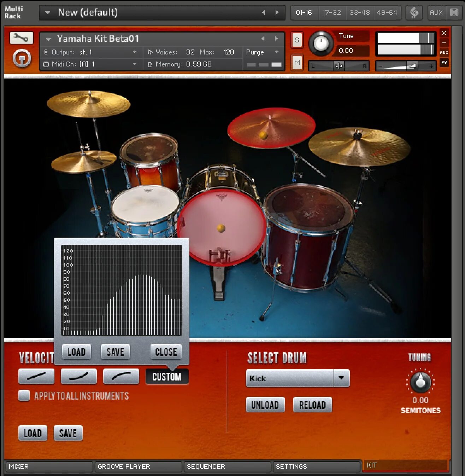This screenshot has height=476, width=465.
Task: Click UNLOAD for the selected drum
Action: pos(265,405)
